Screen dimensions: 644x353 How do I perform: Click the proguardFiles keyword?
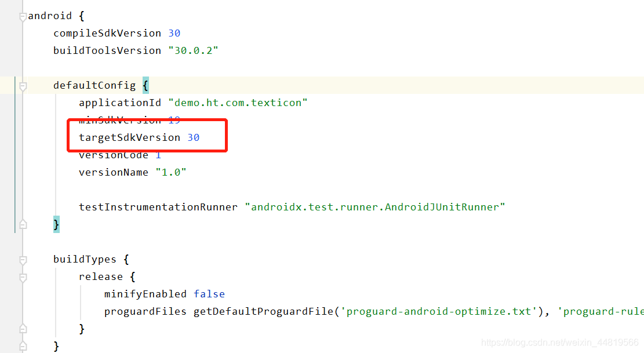click(x=145, y=311)
